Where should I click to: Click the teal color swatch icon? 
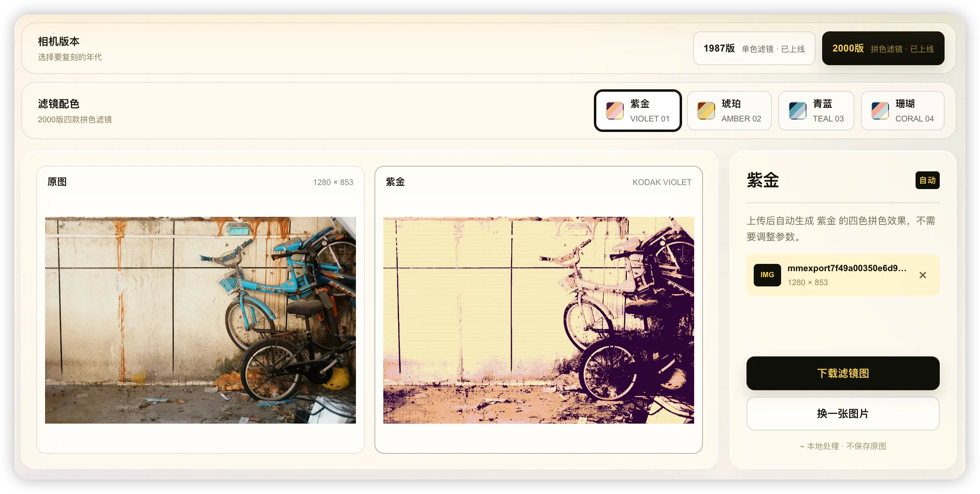tap(798, 111)
